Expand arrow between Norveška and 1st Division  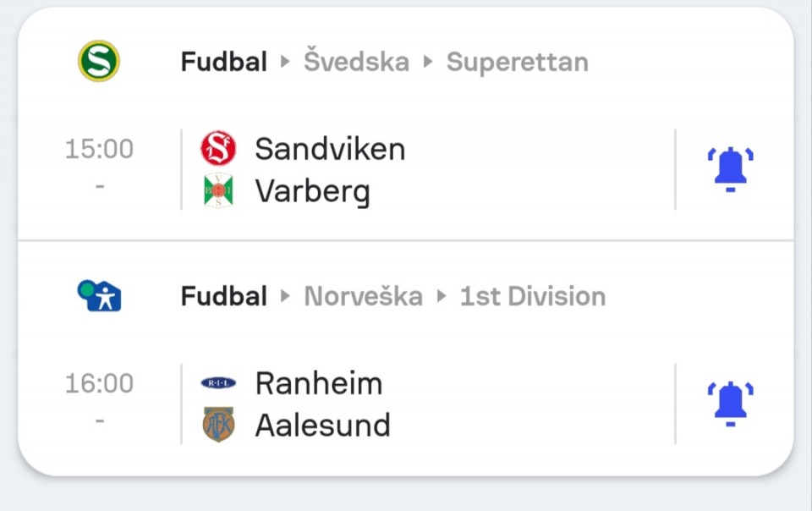[442, 297]
